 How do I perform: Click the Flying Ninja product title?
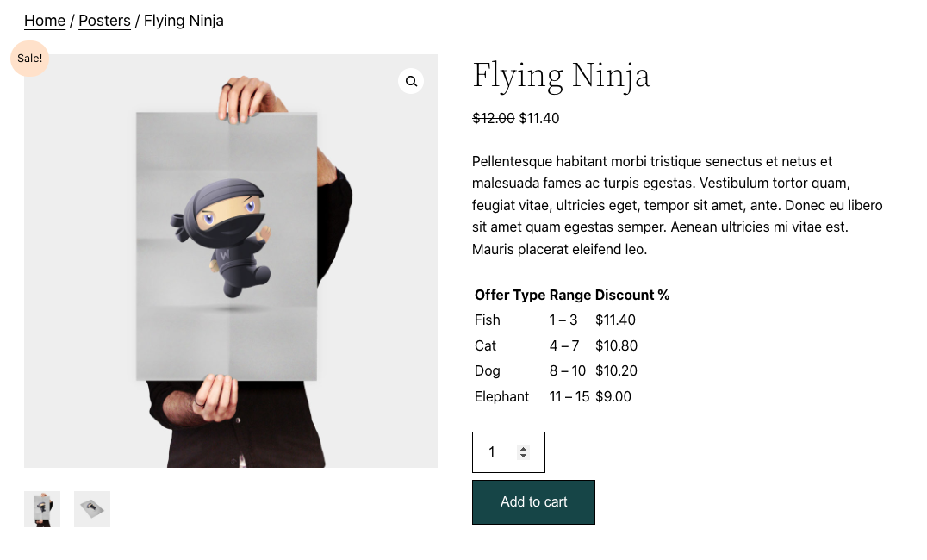[561, 75]
